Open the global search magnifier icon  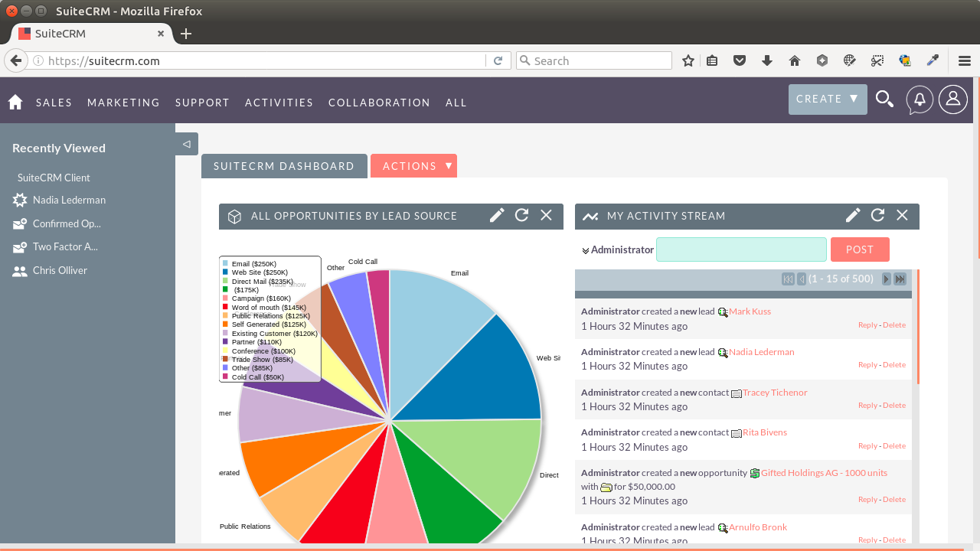point(884,99)
